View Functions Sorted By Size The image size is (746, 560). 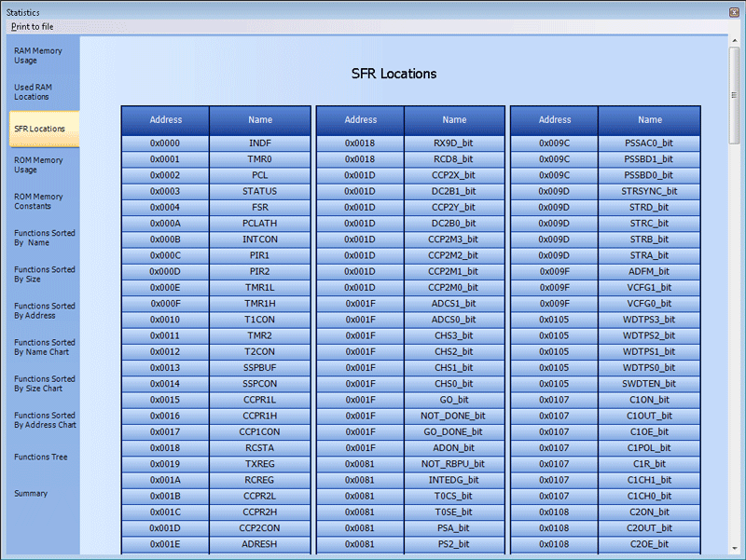click(x=44, y=274)
